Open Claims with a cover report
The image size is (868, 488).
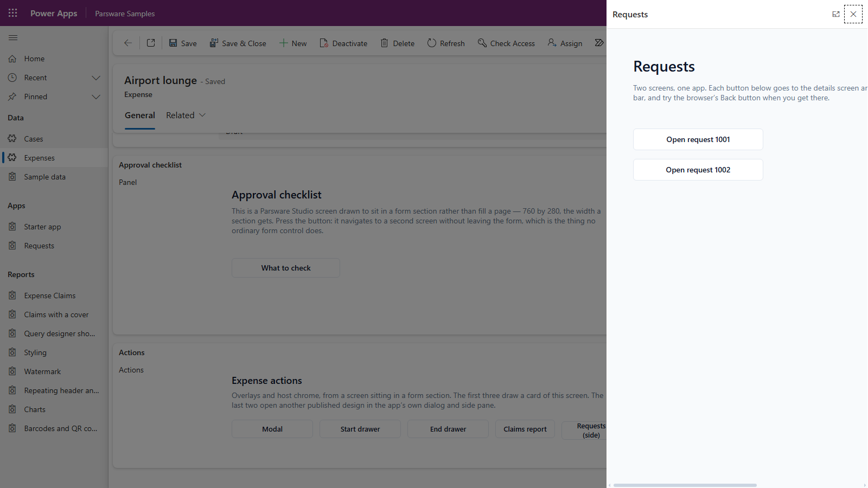(x=54, y=314)
